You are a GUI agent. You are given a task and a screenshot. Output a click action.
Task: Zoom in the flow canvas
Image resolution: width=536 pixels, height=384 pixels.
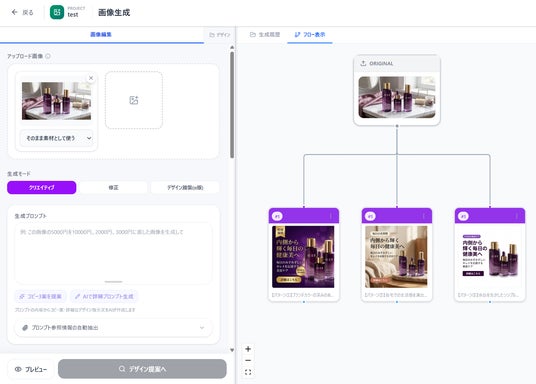point(248,349)
